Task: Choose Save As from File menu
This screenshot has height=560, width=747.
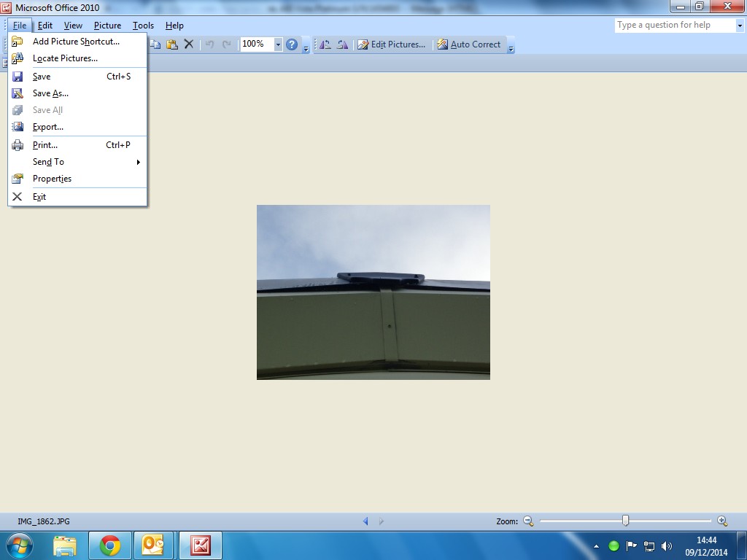Action: click(77, 93)
